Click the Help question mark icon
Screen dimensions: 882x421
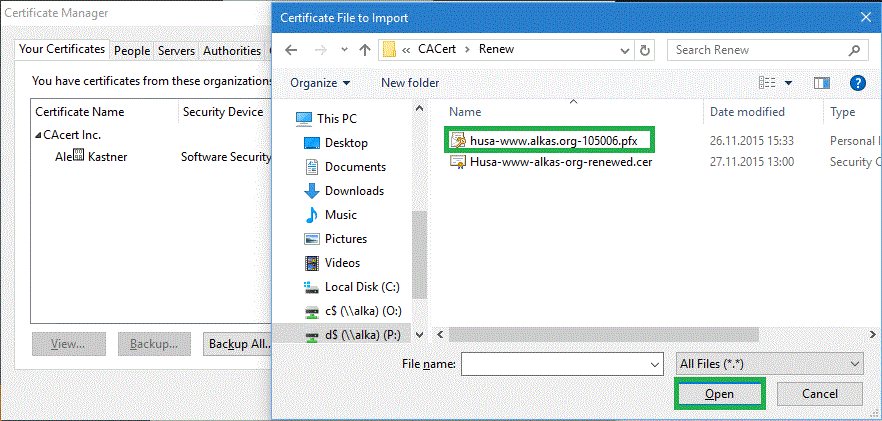click(x=857, y=83)
